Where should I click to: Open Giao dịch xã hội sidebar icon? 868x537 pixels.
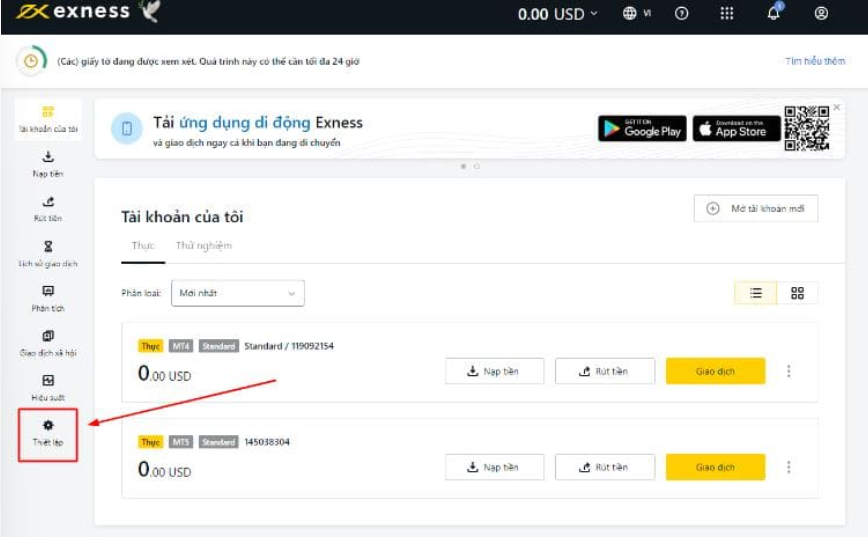(48, 336)
